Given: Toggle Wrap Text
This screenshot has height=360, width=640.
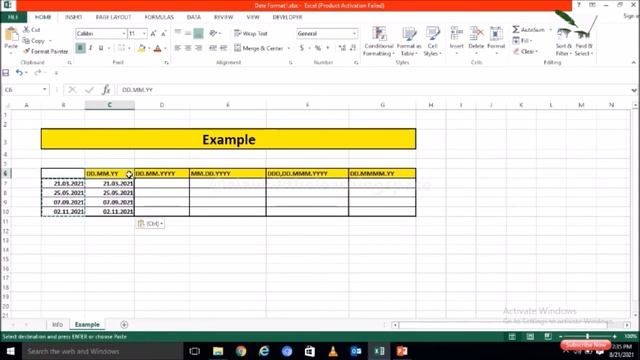Looking at the screenshot, I should pos(251,33).
